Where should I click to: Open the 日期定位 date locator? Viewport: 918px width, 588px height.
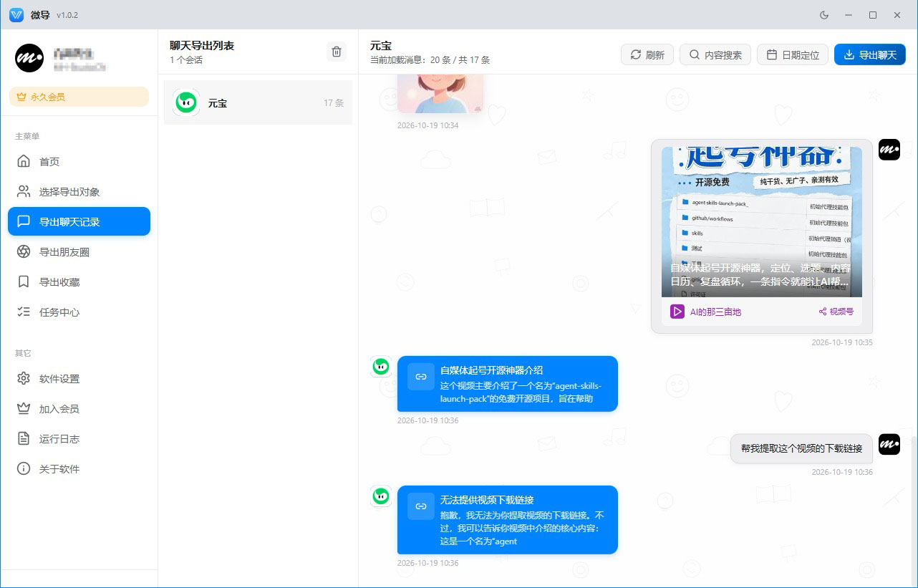(793, 54)
